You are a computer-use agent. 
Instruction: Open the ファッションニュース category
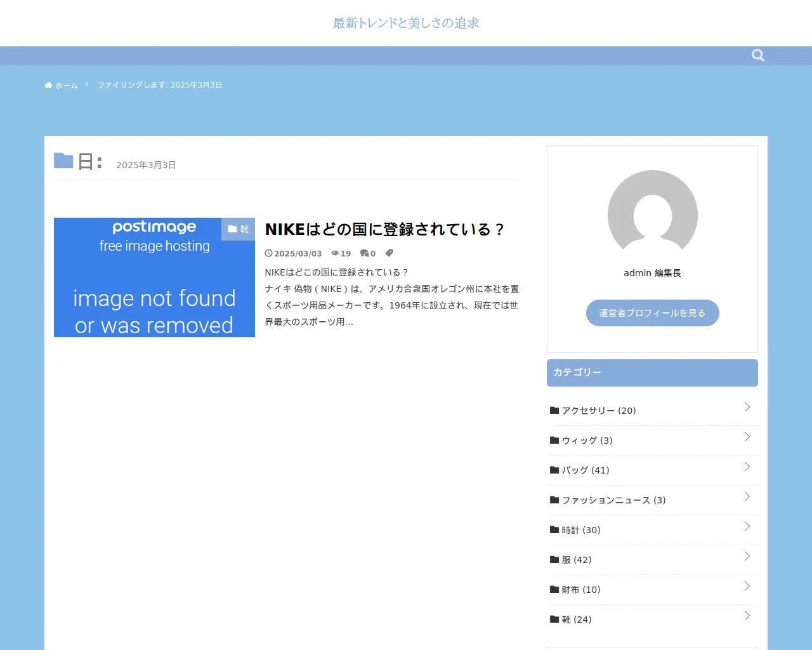coord(613,500)
